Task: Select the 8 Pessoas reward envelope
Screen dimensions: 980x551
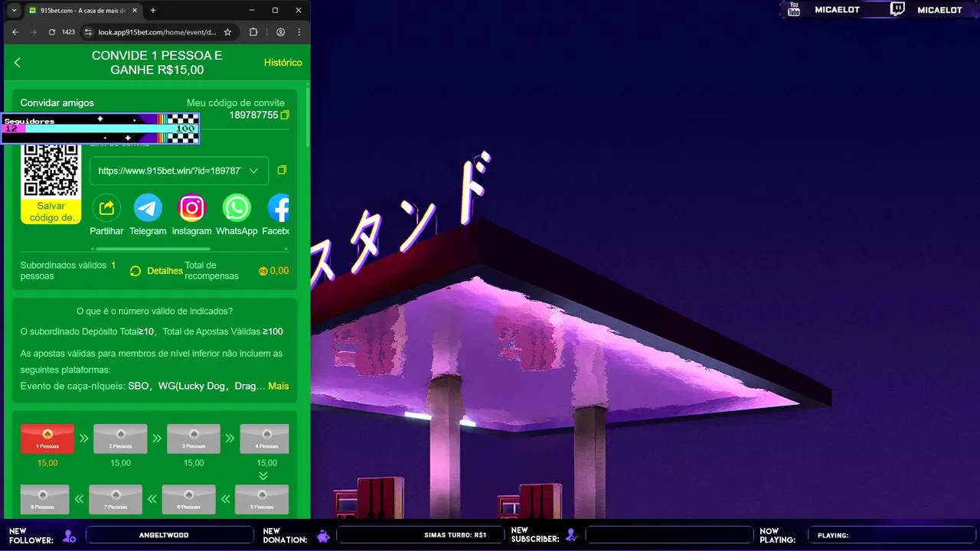Action: point(44,499)
